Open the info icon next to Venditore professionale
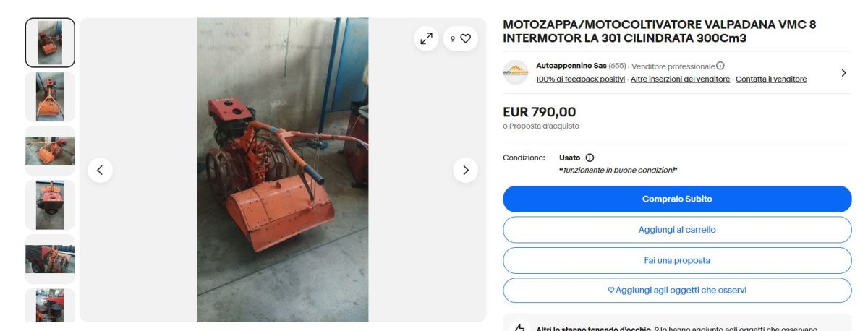Viewport: 868px width, 331px height. pyautogui.click(x=720, y=66)
